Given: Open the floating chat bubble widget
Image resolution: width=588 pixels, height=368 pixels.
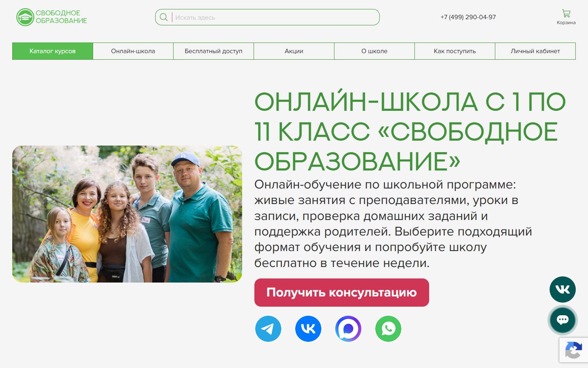Looking at the screenshot, I should 563,320.
